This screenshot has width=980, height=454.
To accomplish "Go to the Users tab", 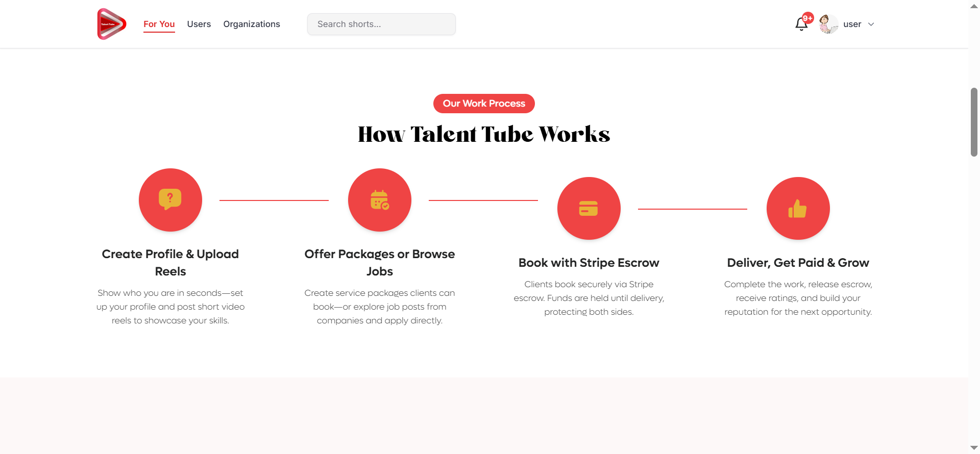I will point(199,24).
